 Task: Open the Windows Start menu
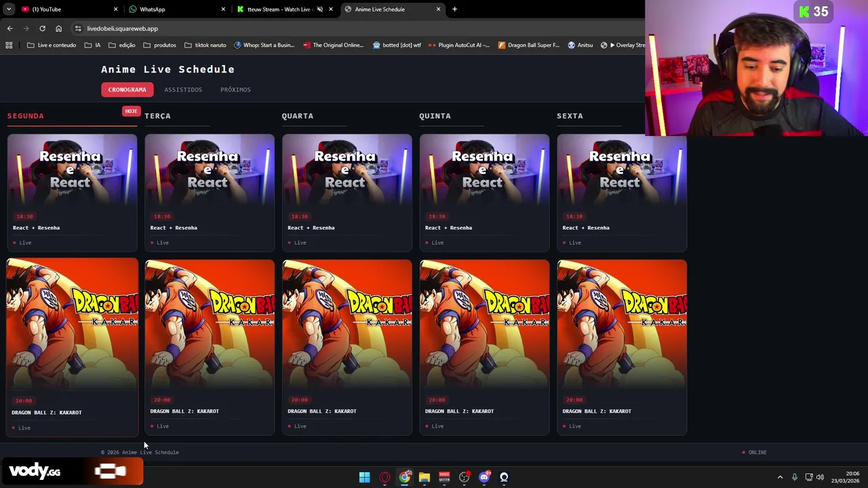[364, 477]
